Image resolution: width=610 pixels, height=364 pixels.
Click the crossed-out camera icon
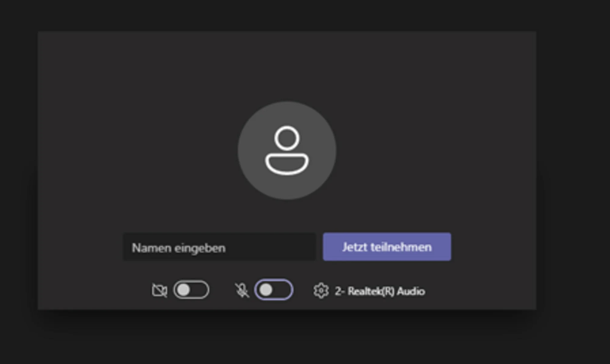[x=159, y=290]
